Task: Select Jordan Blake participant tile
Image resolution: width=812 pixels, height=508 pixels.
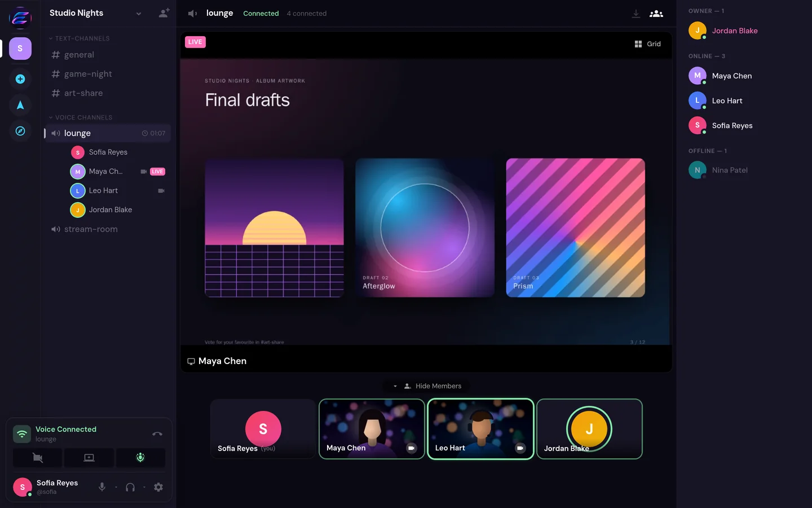Action: (589, 429)
